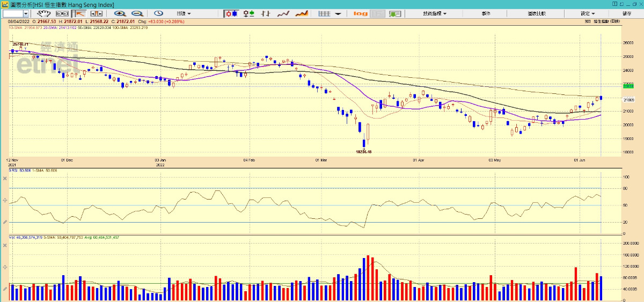Click the clock time period icon

[158, 13]
